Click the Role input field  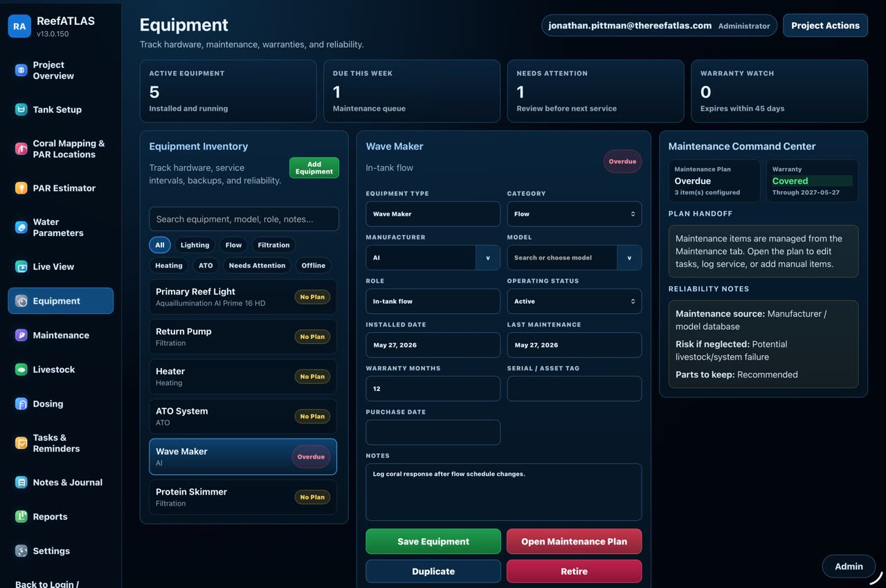tap(433, 301)
